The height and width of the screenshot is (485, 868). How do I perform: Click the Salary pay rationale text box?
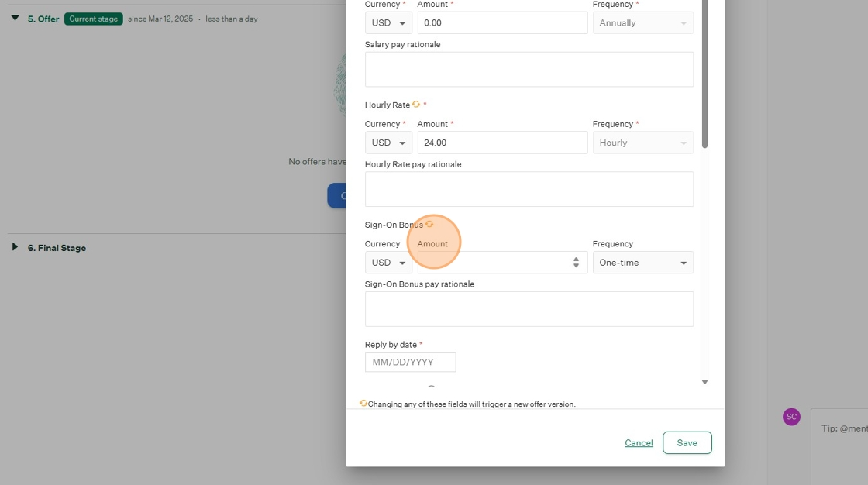pos(529,69)
